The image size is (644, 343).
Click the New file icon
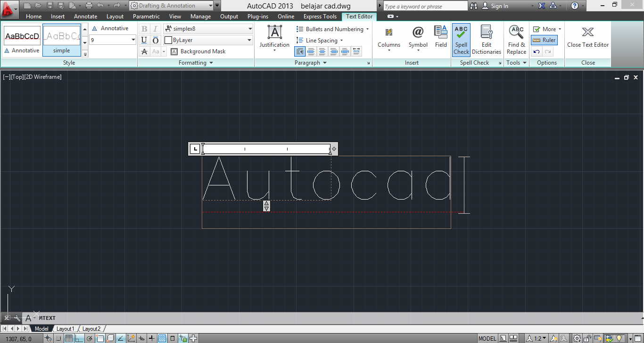coord(27,6)
